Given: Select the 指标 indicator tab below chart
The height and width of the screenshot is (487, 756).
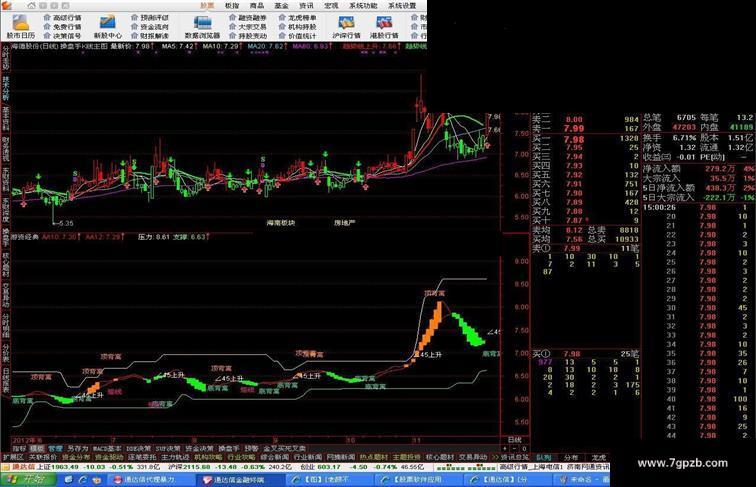Looking at the screenshot, I should (x=19, y=448).
